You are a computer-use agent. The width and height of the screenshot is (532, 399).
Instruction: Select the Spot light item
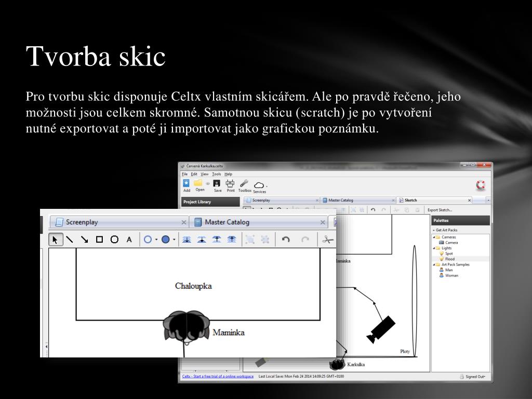449,254
